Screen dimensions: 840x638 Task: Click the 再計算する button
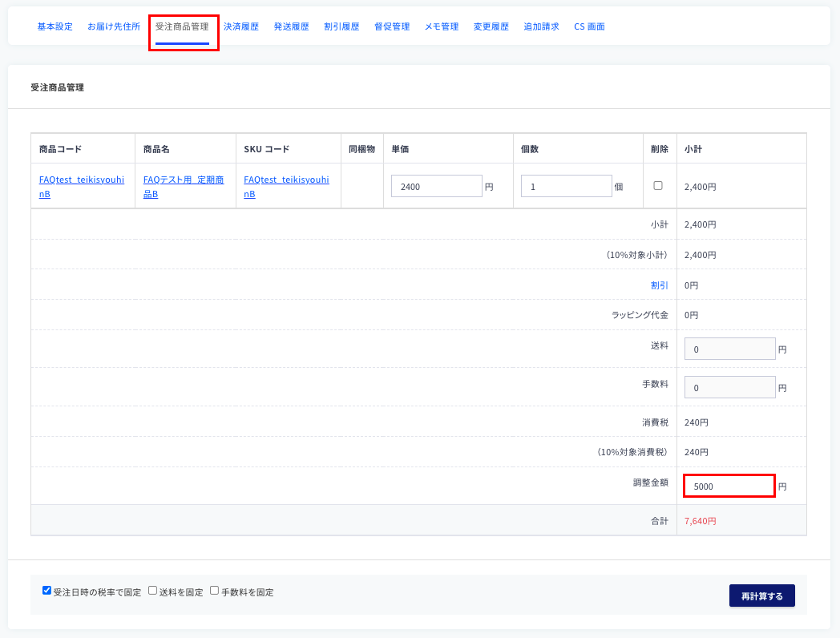coord(761,596)
